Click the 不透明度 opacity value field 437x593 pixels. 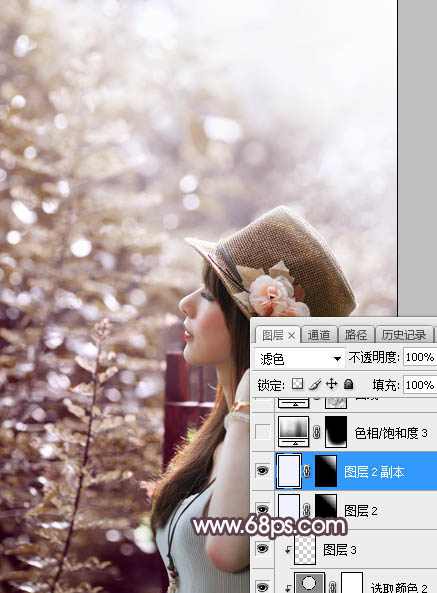[x=420, y=357]
